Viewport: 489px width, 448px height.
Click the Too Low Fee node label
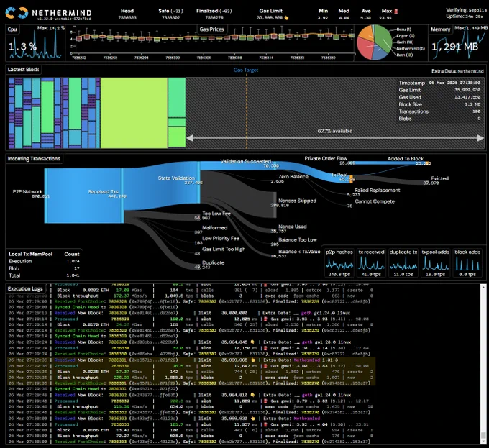216,214
